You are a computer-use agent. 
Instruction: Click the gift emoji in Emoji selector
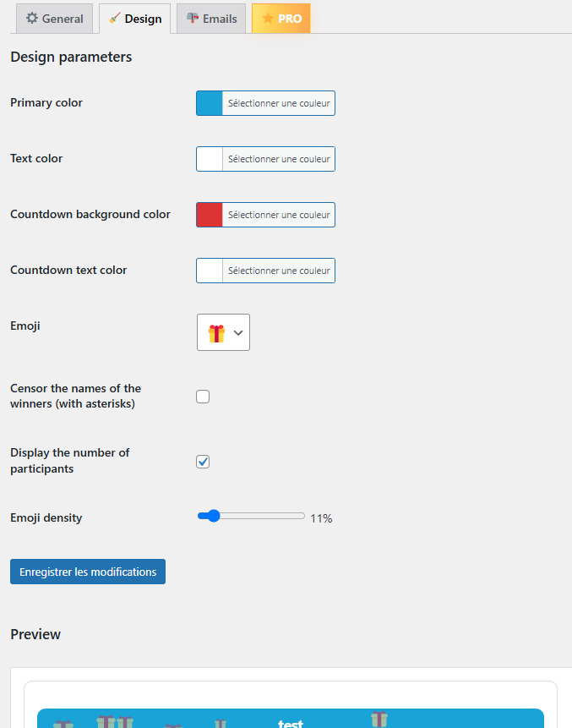216,333
